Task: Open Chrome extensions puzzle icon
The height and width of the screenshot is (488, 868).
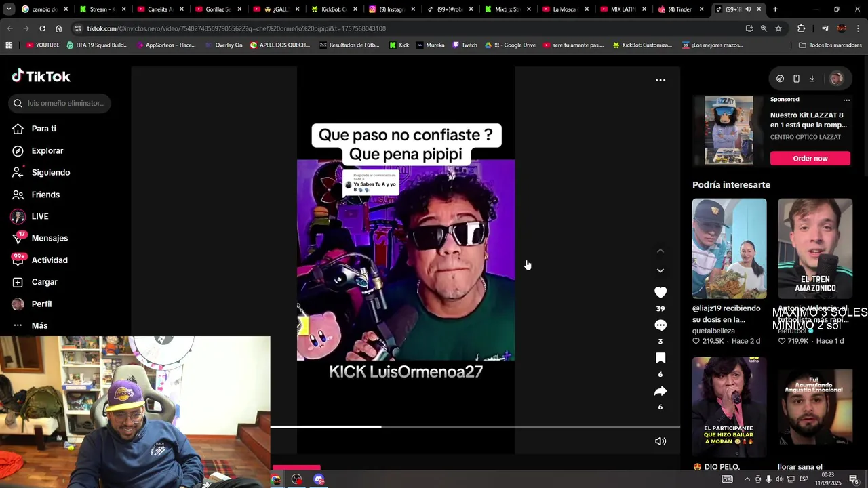Action: point(801,28)
